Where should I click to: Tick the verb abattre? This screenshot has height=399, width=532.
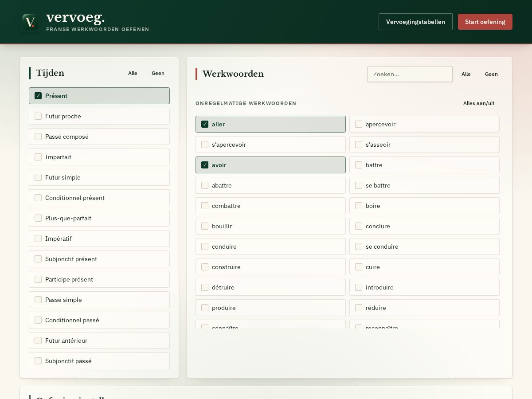270,185
